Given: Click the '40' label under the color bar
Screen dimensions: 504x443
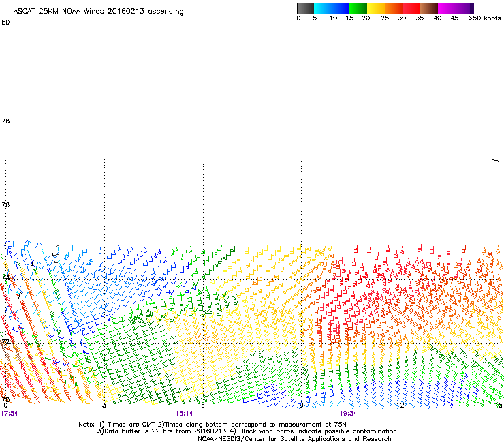Looking at the screenshot, I should tap(437, 18).
